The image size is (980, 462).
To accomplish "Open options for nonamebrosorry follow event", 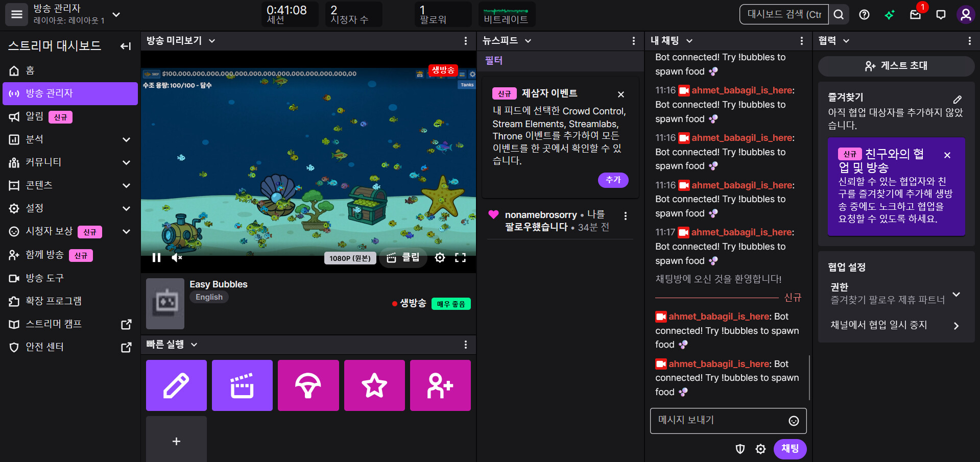I will tap(626, 216).
